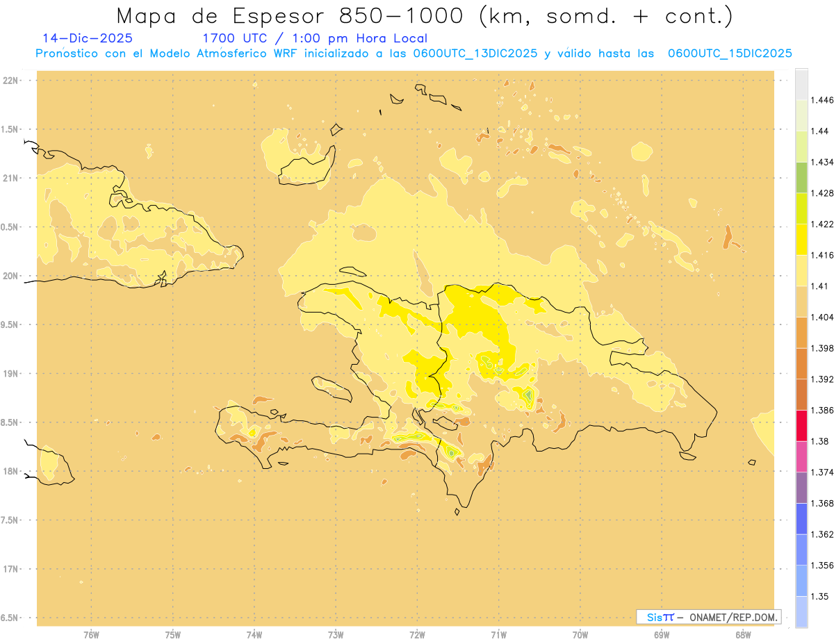Click the green legend swatch above 1.428
Viewport: 834px width, 644px height.
coord(801,177)
